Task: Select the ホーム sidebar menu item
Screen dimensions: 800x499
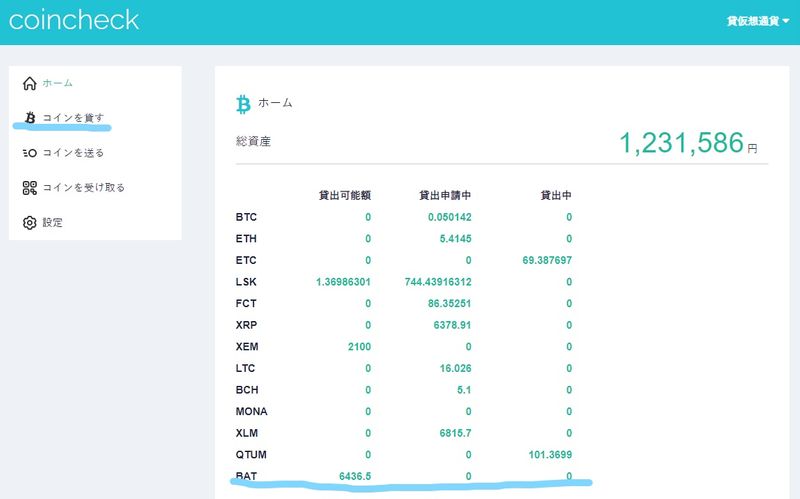Action: (x=58, y=83)
